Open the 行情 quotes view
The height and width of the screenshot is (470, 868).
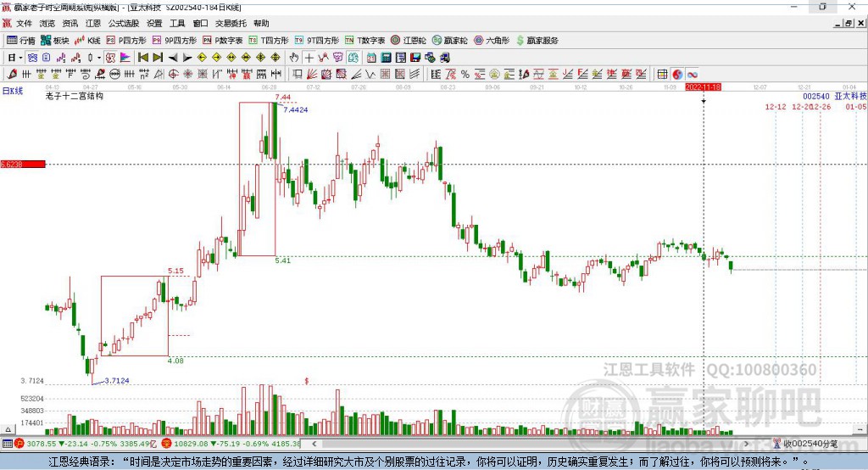(21, 41)
